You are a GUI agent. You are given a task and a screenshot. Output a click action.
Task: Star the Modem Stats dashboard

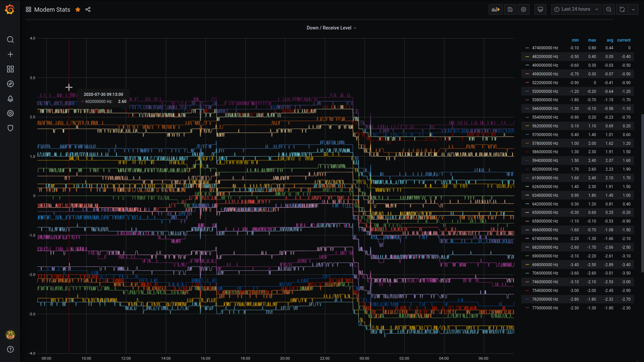coord(78,9)
